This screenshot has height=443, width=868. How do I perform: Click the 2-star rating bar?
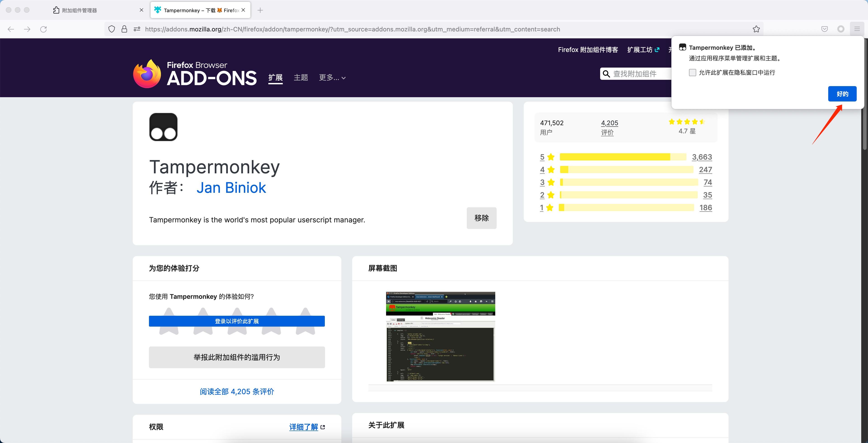coord(629,195)
